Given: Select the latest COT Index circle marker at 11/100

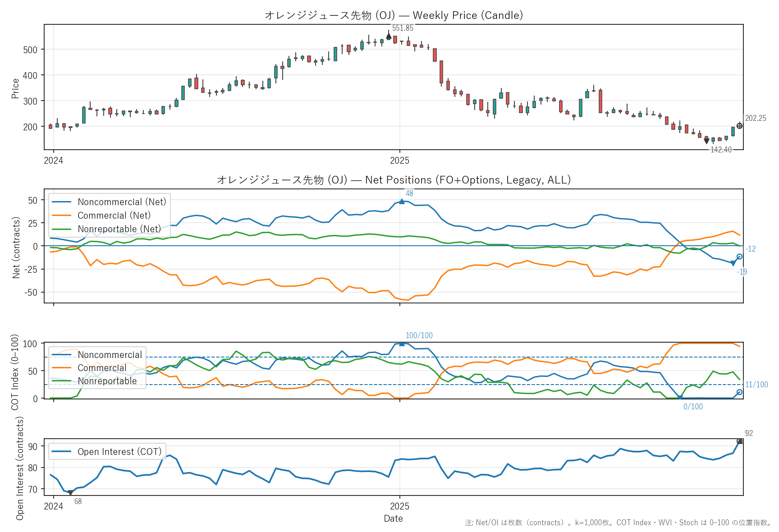Looking at the screenshot, I should point(739,392).
